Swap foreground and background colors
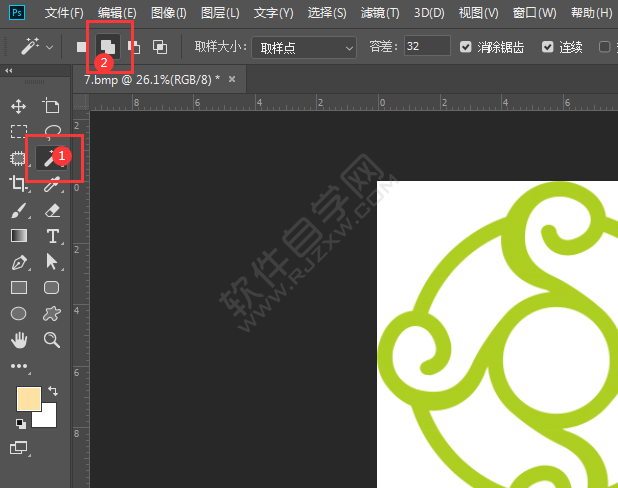The width and height of the screenshot is (618, 488). (x=53, y=391)
